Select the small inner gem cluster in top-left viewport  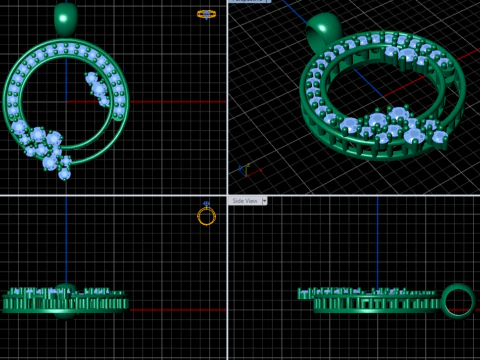(x=98, y=89)
